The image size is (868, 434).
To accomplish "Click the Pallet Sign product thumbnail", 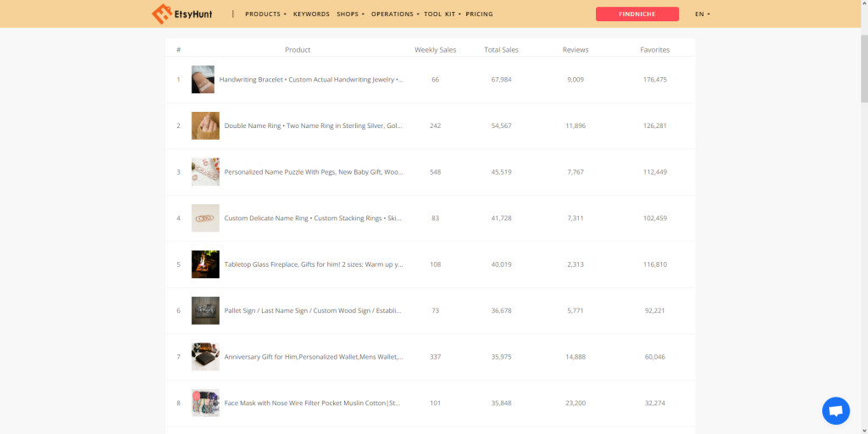I will click(205, 311).
